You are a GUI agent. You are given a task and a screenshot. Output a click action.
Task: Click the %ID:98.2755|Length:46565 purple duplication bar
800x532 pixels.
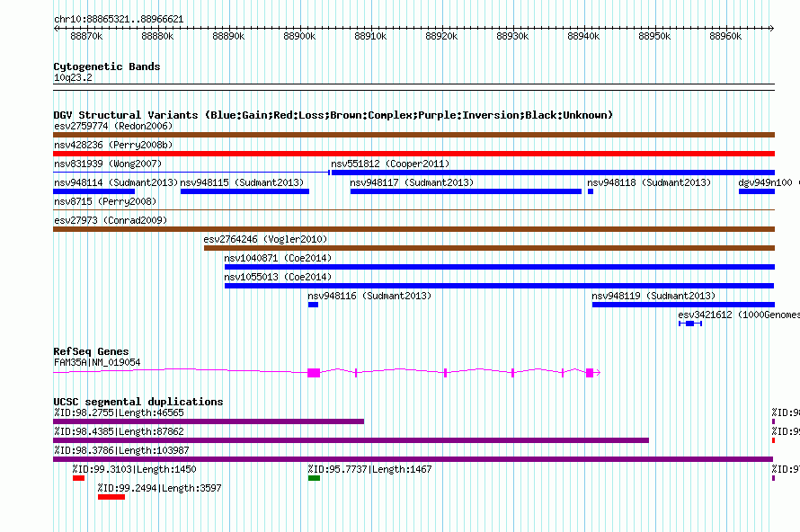[209, 421]
